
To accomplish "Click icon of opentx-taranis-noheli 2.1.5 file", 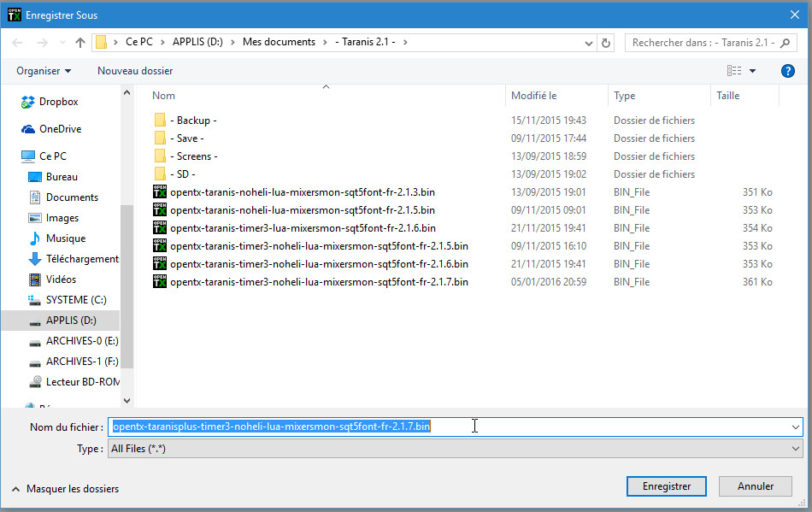I will (x=160, y=209).
